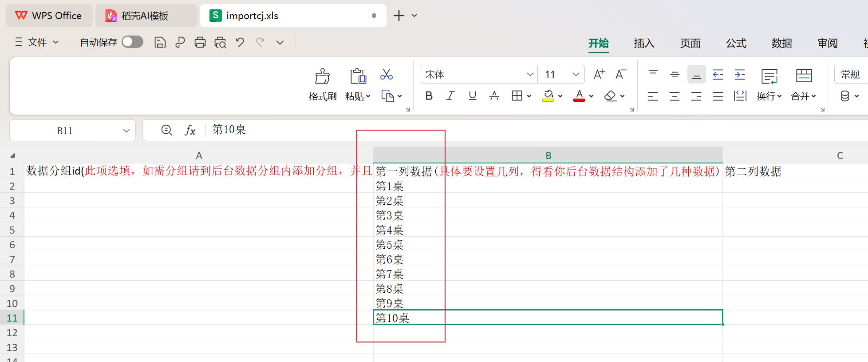
Task: Align cell text to top
Action: (x=653, y=74)
